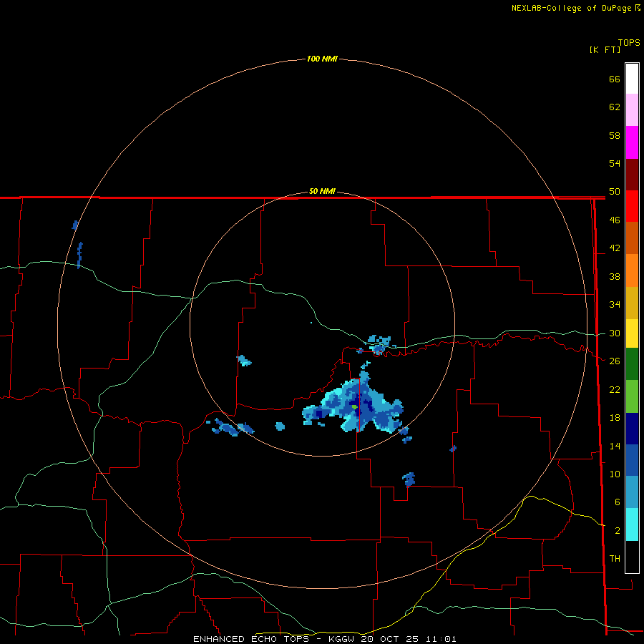Click the KGGW station identifier
Viewport: 644px width, 644px height.
click(x=341, y=639)
